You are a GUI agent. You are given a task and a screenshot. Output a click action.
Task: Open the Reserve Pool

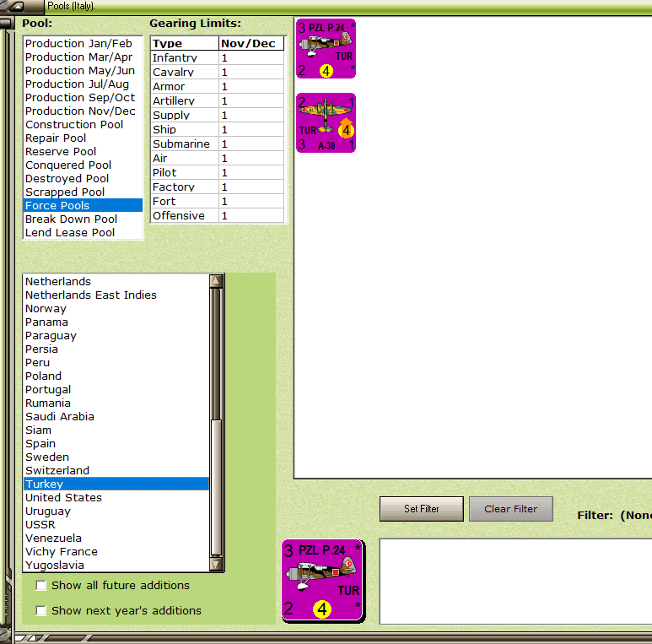[x=84, y=151]
